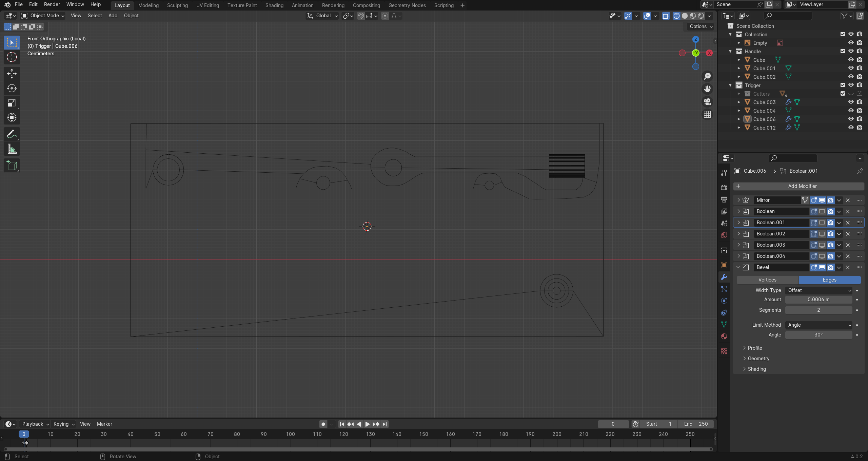
Task: Open the Render menu
Action: [x=52, y=4]
